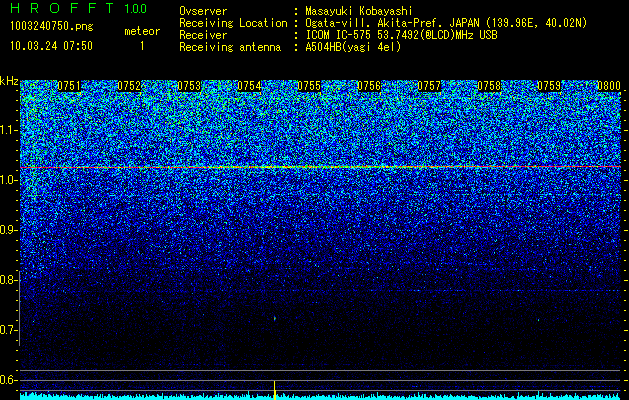Click the meteor label
Image resolution: width=629 pixels, height=400 pixels.
coord(142,31)
